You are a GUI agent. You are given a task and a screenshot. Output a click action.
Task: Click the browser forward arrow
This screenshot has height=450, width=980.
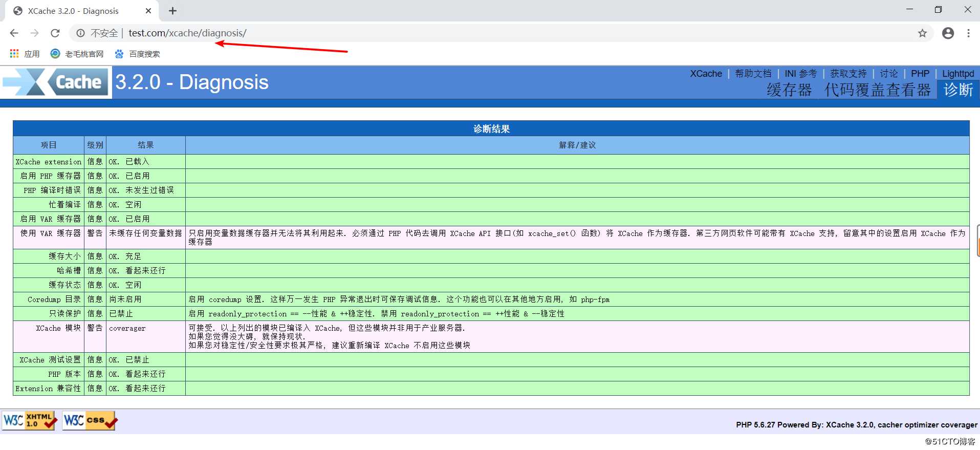[34, 33]
